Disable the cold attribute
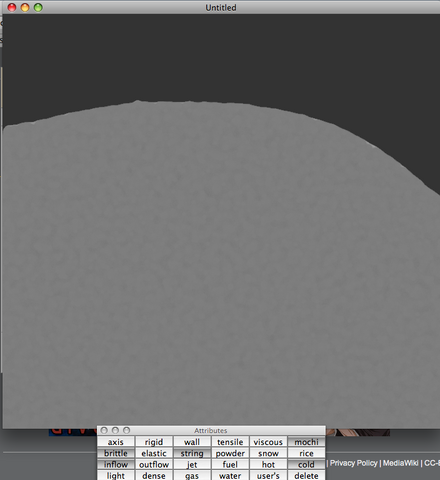This screenshot has width=440, height=480. [306, 464]
